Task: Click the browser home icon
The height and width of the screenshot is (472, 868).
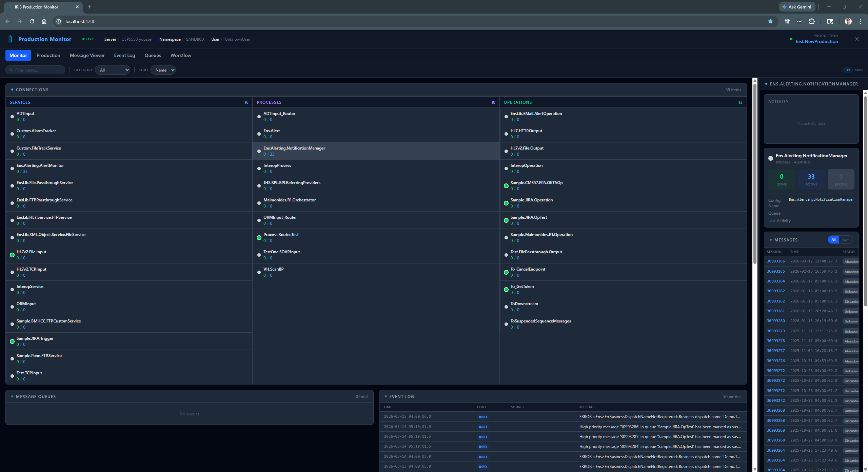Action: point(44,21)
